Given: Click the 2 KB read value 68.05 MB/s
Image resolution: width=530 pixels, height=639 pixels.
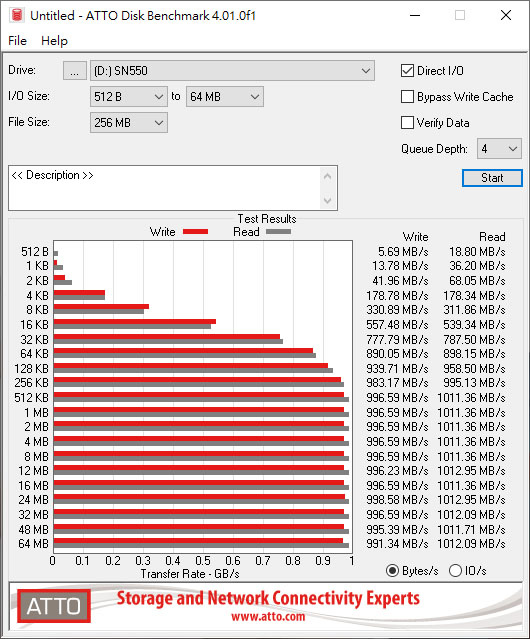Looking at the screenshot, I should pos(477,281).
